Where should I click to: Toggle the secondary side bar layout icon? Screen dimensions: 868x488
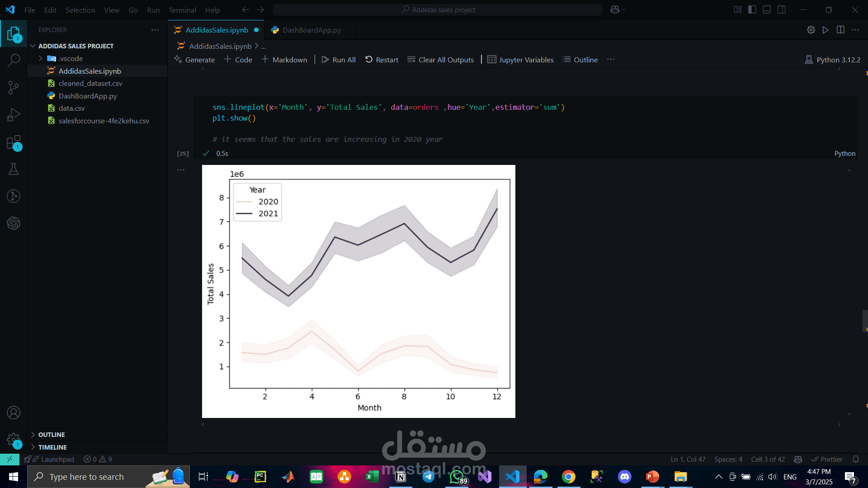click(x=782, y=9)
